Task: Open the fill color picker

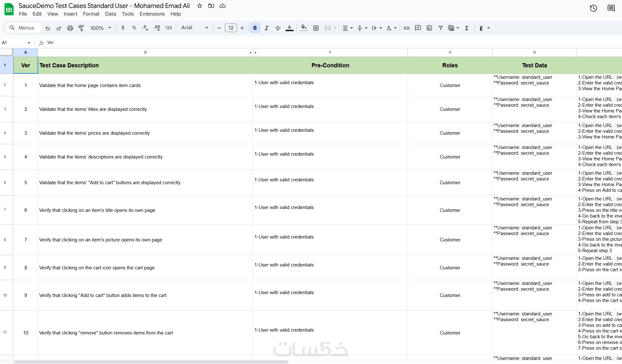Action: (304, 28)
